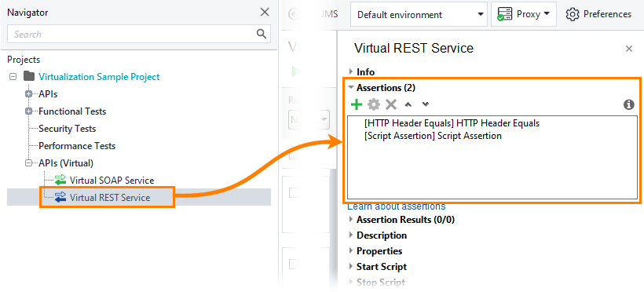Click the Virtual REST Service panel title
The height and width of the screenshot is (292, 644).
point(414,49)
